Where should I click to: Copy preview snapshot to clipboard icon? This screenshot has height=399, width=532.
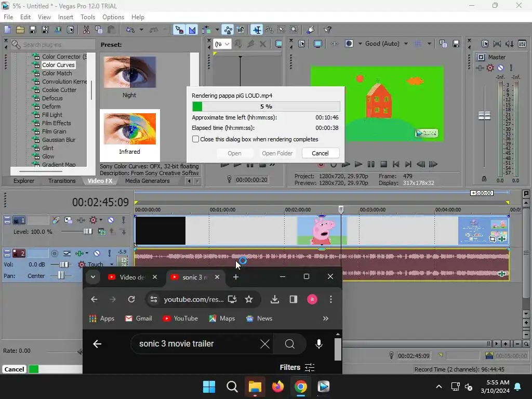click(443, 44)
